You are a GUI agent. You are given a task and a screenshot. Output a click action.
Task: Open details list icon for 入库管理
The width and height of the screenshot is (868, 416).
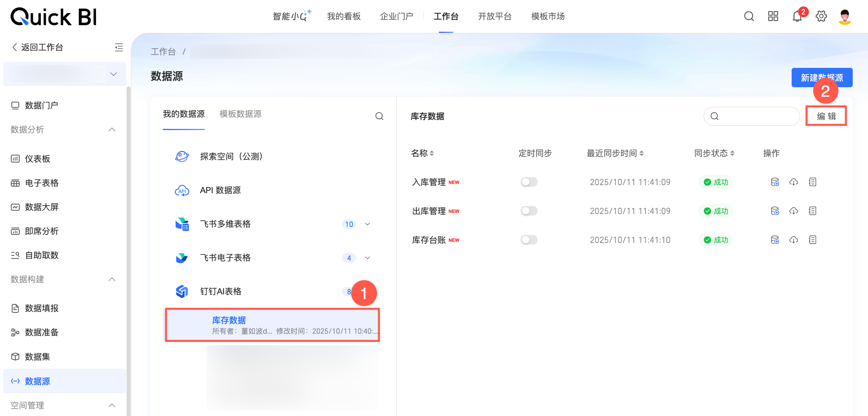point(813,182)
